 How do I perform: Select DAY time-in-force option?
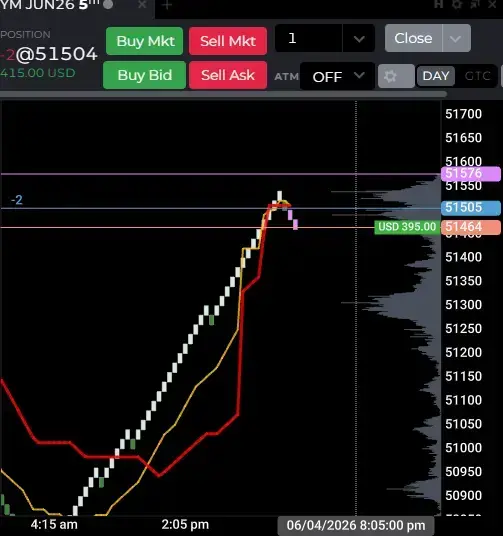(x=435, y=76)
